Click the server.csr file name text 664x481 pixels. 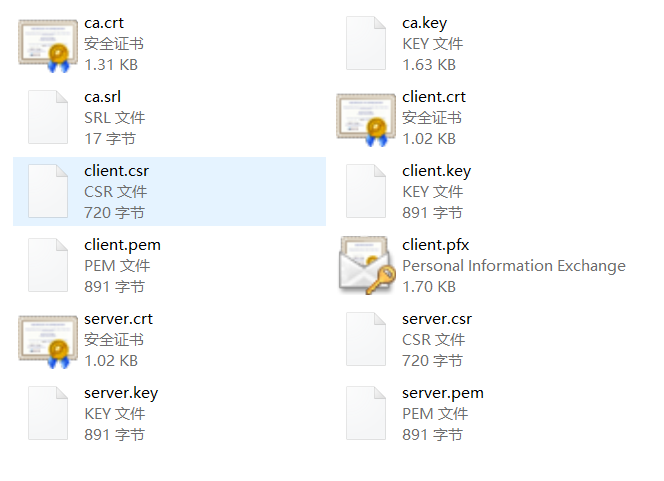click(x=436, y=319)
